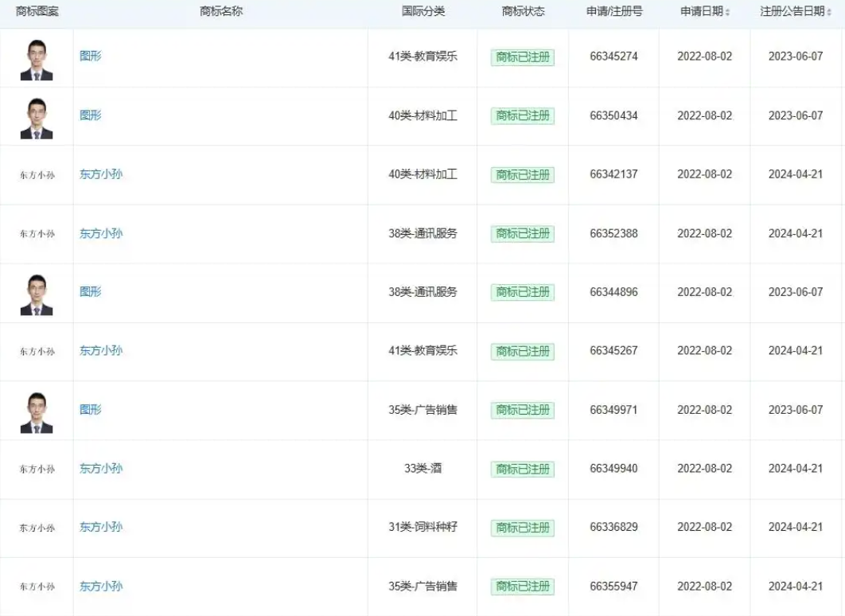Open 东方小孙 trademark for 38类-通讯服务
The image size is (845, 616).
point(99,233)
